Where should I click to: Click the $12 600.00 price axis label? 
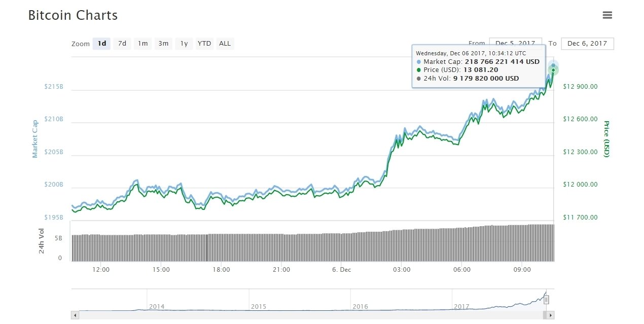point(580,119)
